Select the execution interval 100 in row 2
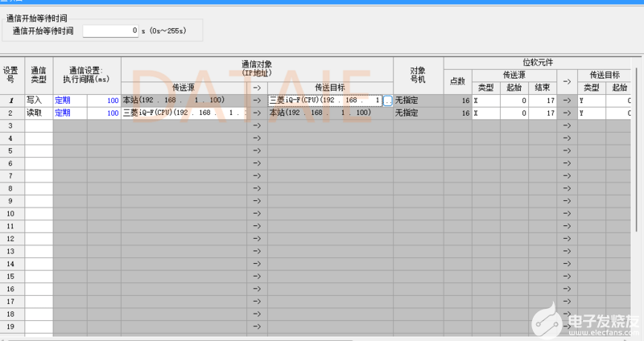Image resolution: width=644 pixels, height=341 pixels. 104,113
